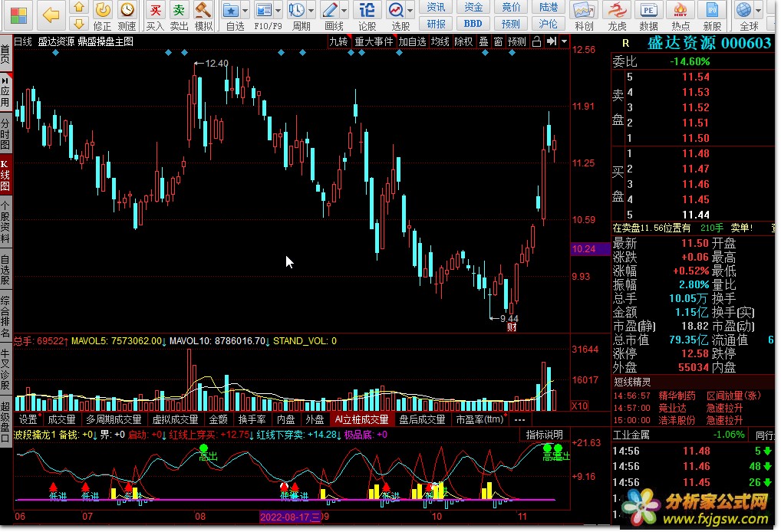The image size is (781, 532).
Task: Expand the 周期 period dropdown arrow
Action: coord(311,10)
